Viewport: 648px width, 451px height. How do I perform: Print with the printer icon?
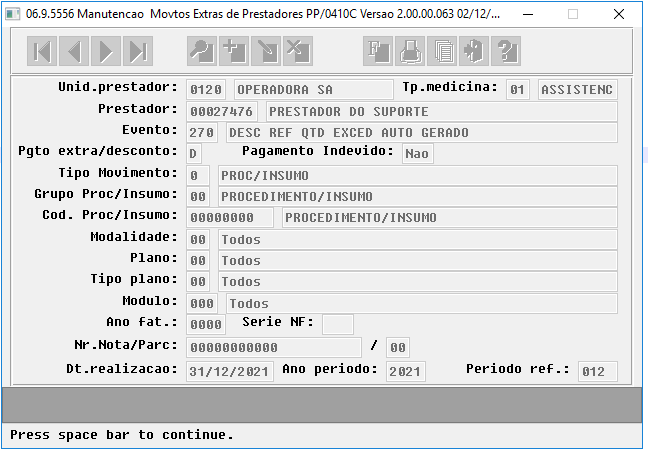[x=410, y=51]
